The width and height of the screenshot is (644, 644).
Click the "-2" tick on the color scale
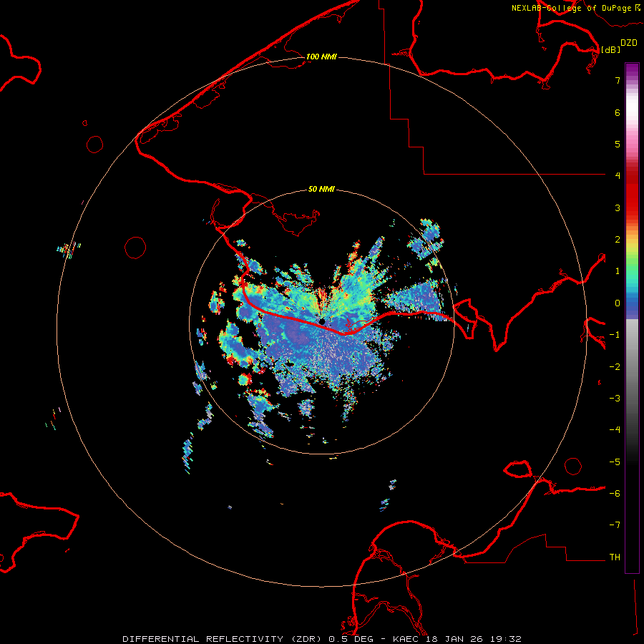(x=615, y=367)
